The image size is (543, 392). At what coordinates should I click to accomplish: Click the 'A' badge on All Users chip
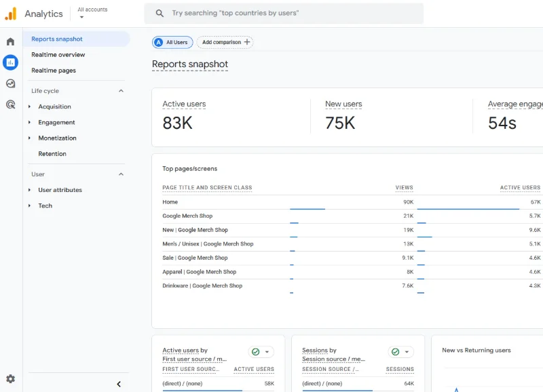click(159, 42)
